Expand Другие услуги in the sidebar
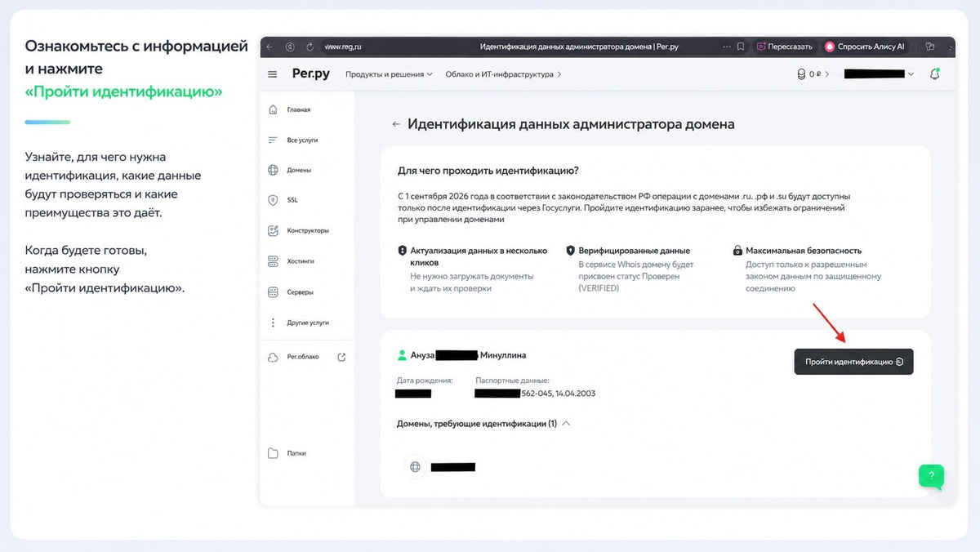Viewport: 980px width, 552px height. (x=307, y=323)
